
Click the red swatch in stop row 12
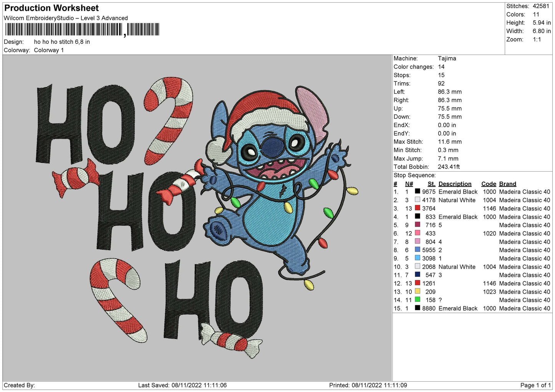(x=417, y=283)
